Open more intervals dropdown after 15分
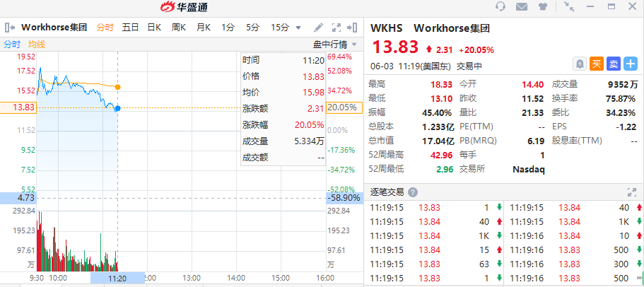Image resolution: width=644 pixels, height=287 pixels. [298, 28]
